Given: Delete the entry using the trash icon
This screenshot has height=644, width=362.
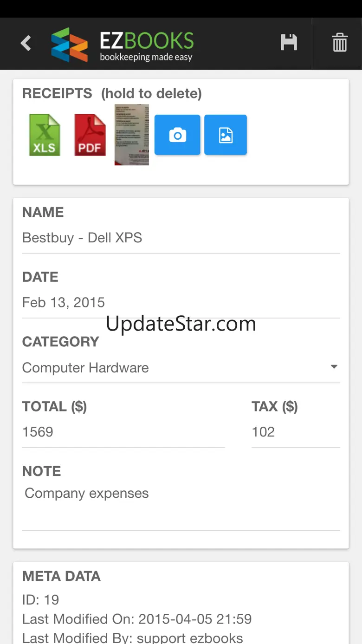Looking at the screenshot, I should [340, 43].
